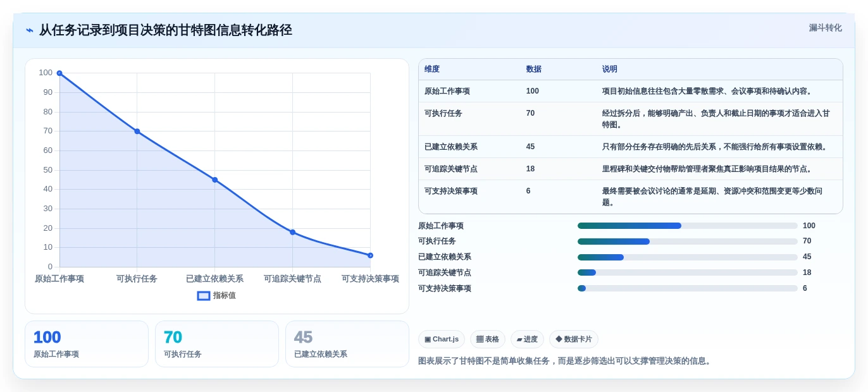This screenshot has width=868, height=392.
Task: Click the x-axis label 可追踪关键节点
Action: pyautogui.click(x=292, y=279)
